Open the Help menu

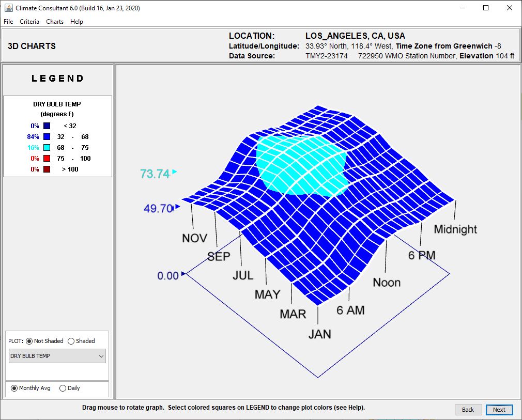click(x=76, y=22)
